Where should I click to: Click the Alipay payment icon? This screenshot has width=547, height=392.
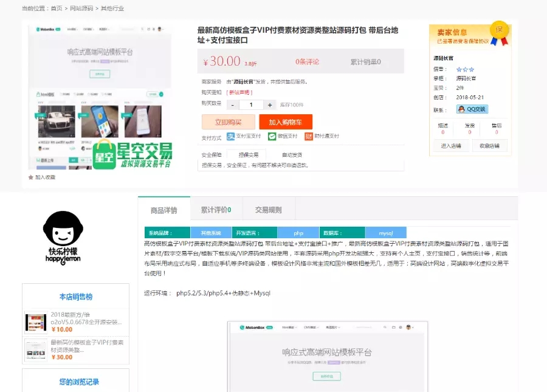tap(231, 137)
